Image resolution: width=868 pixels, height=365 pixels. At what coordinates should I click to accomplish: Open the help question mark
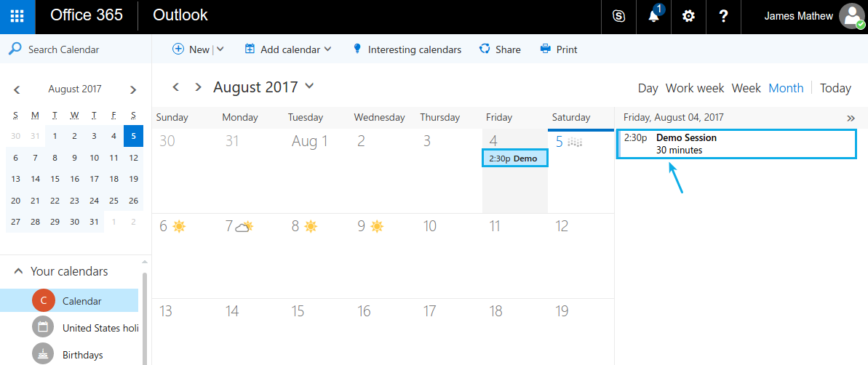pyautogui.click(x=723, y=17)
